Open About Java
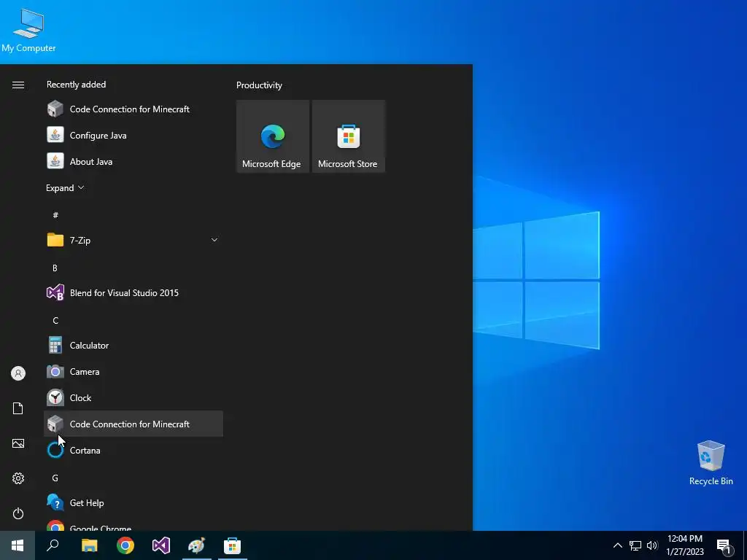Viewport: 747px width, 560px height. coord(133,161)
